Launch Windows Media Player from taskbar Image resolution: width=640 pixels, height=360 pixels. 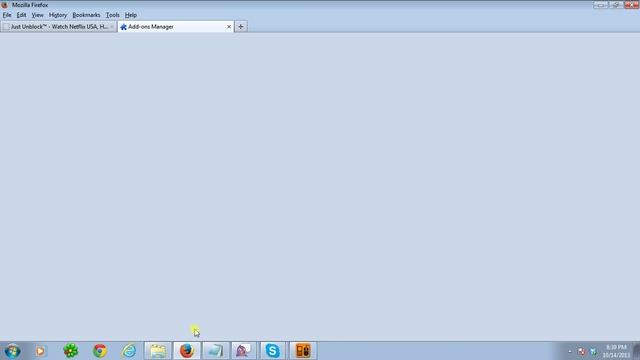(x=40, y=351)
